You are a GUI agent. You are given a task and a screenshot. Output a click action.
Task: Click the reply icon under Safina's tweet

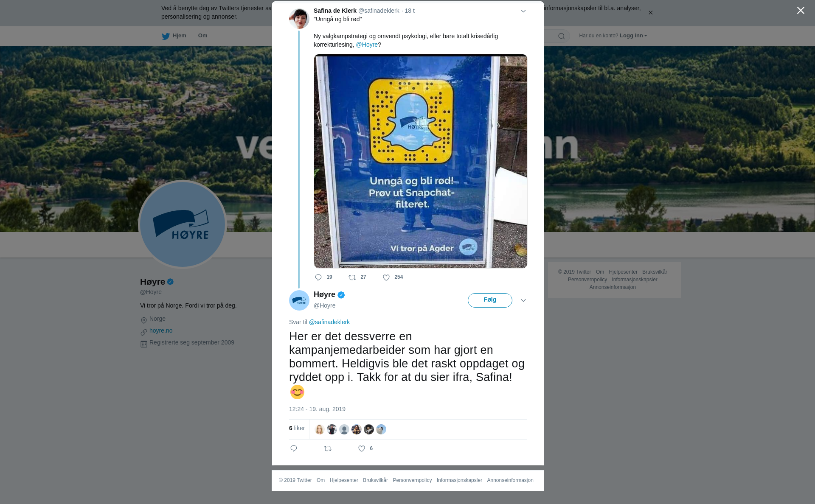tap(318, 277)
